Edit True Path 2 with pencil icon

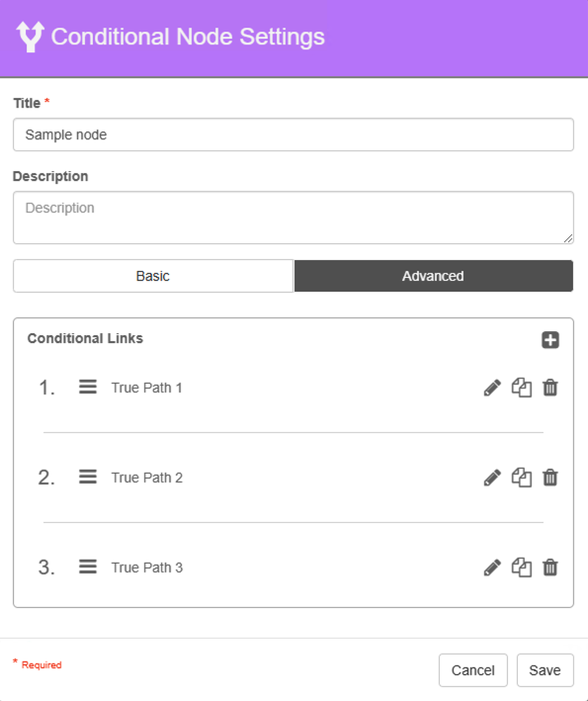click(492, 478)
